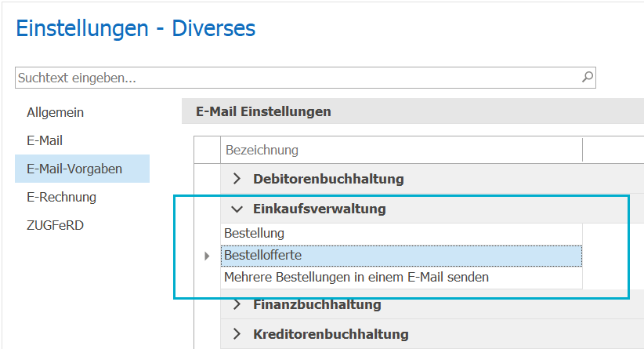Select Mehrere Bestellungen in einem E-Mail senden
The width and height of the screenshot is (644, 349).
coord(401,278)
